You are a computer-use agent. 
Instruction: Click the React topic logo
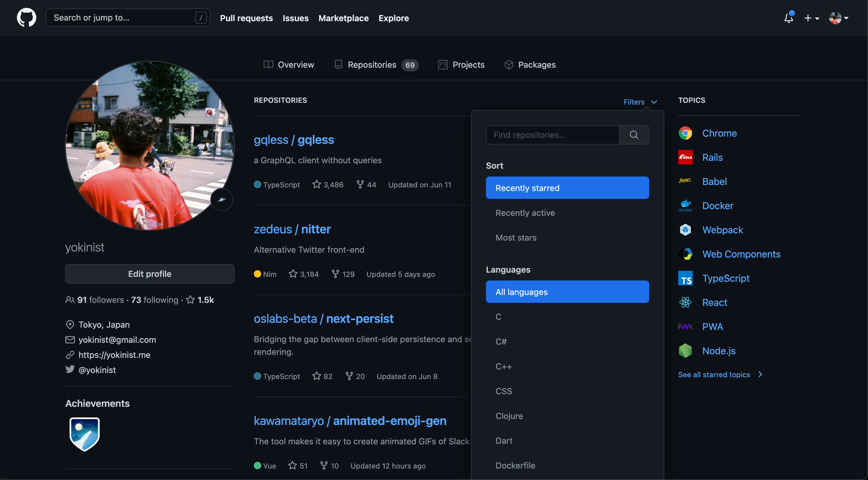(685, 302)
